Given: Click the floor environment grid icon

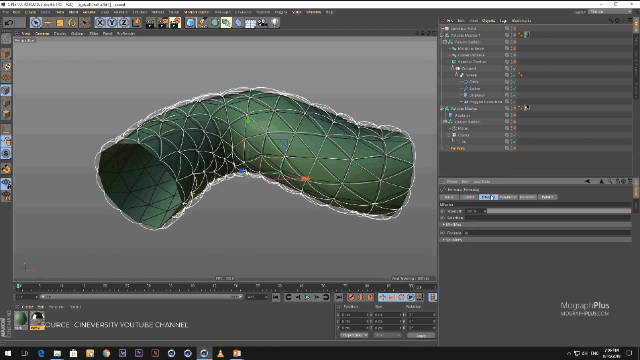Looking at the screenshot, I should (251, 23).
